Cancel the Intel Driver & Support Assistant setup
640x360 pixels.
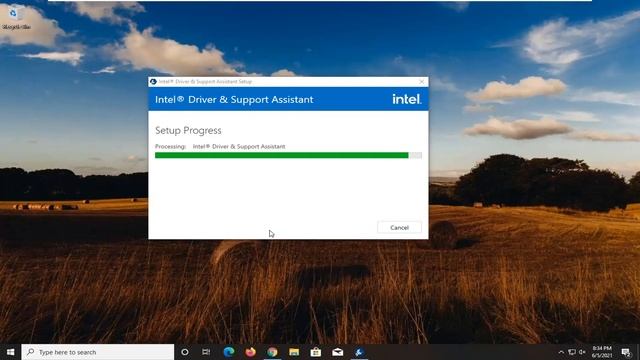click(x=399, y=227)
